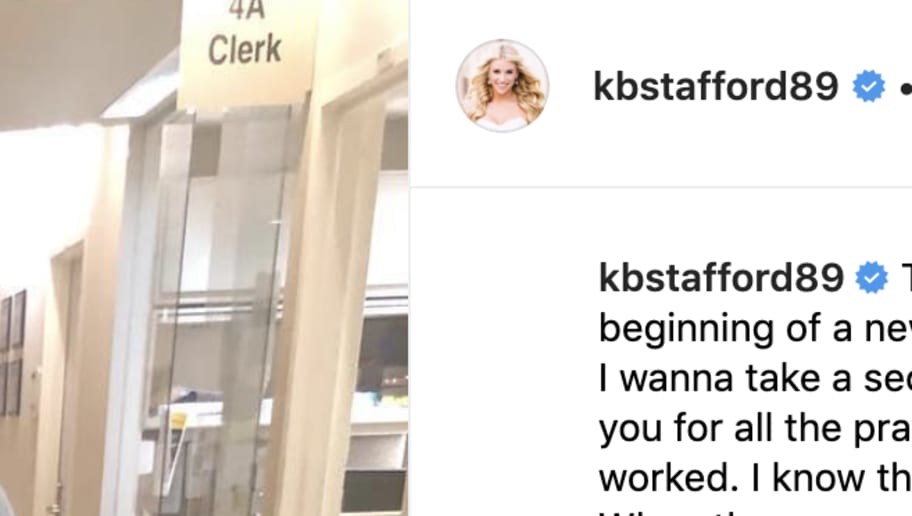912x516 pixels.
Task: Click the divider line below post header
Action: (x=661, y=187)
